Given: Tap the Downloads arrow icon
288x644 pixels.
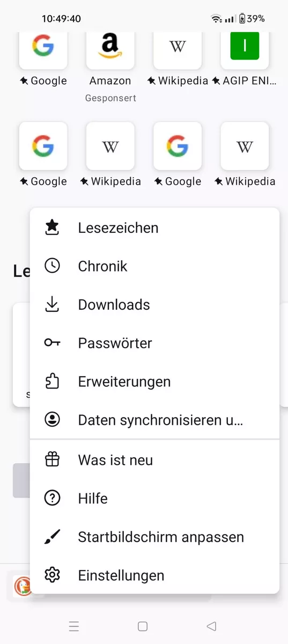Looking at the screenshot, I should coord(52,305).
